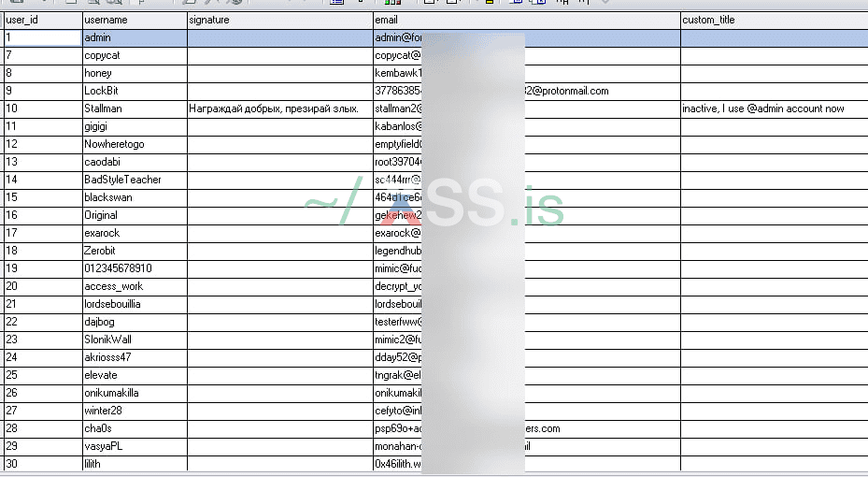This screenshot has height=477, width=868.
Task: Select the Russian signature text in Stallman's row
Action: click(x=274, y=108)
